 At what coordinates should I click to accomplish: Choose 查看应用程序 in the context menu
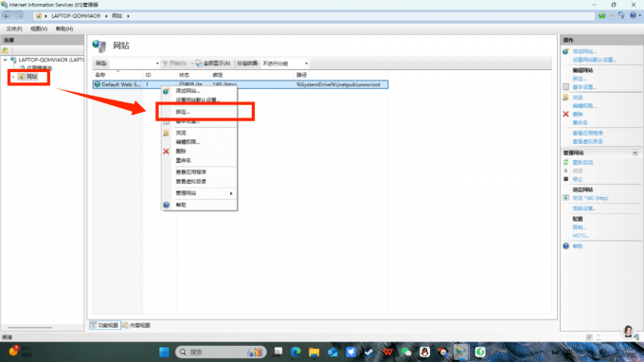coord(191,172)
